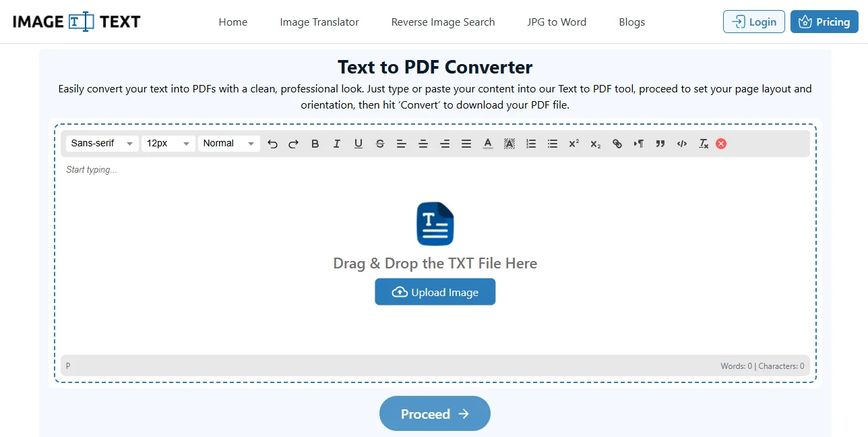Click the redo arrow in the editor toolbar
Screen dimensions: 868x437
294,144
